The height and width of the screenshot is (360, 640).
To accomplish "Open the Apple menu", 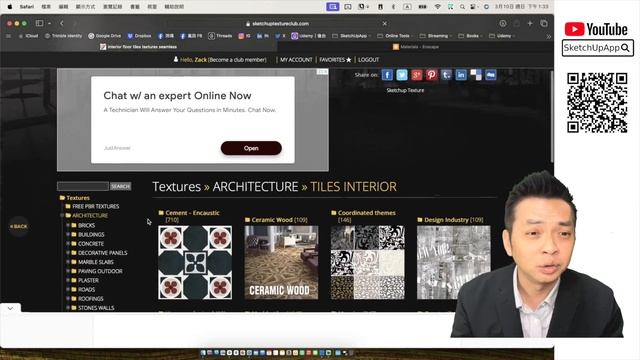I will click(x=10, y=7).
